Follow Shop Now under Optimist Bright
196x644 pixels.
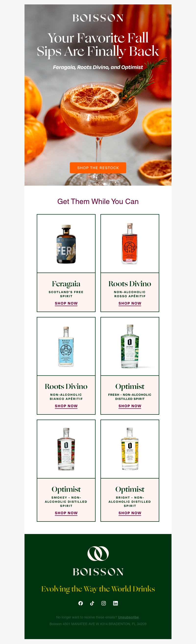pyautogui.click(x=130, y=513)
